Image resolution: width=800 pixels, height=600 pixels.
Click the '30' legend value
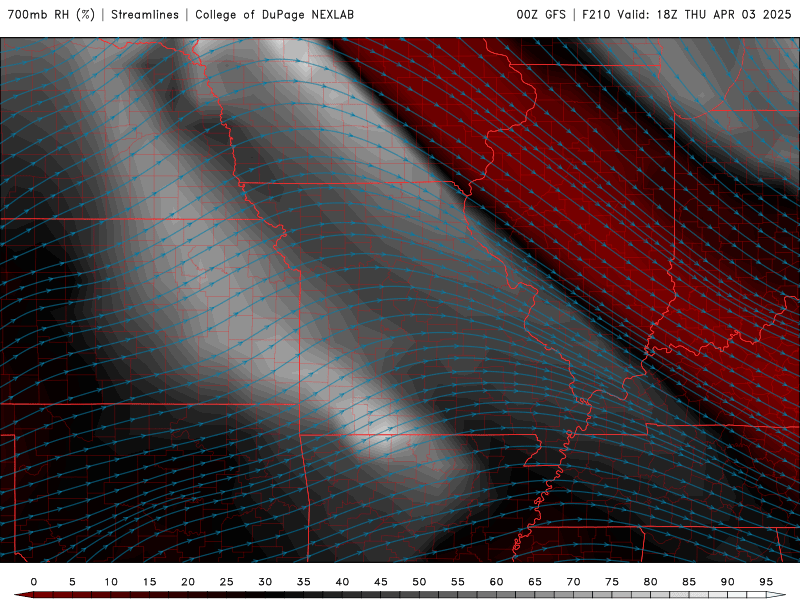tap(265, 582)
